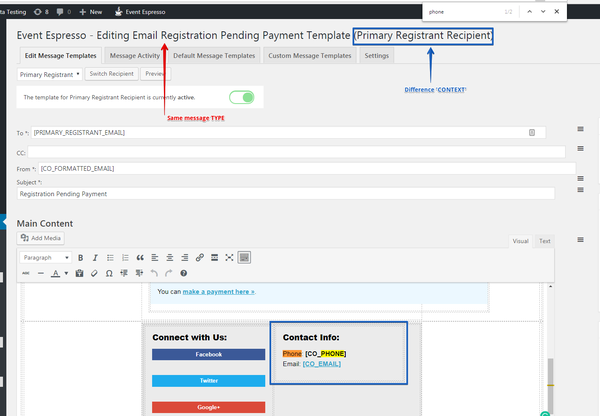Image resolution: width=600 pixels, height=416 pixels.
Task: Open the Message Activity tab
Action: (x=135, y=55)
